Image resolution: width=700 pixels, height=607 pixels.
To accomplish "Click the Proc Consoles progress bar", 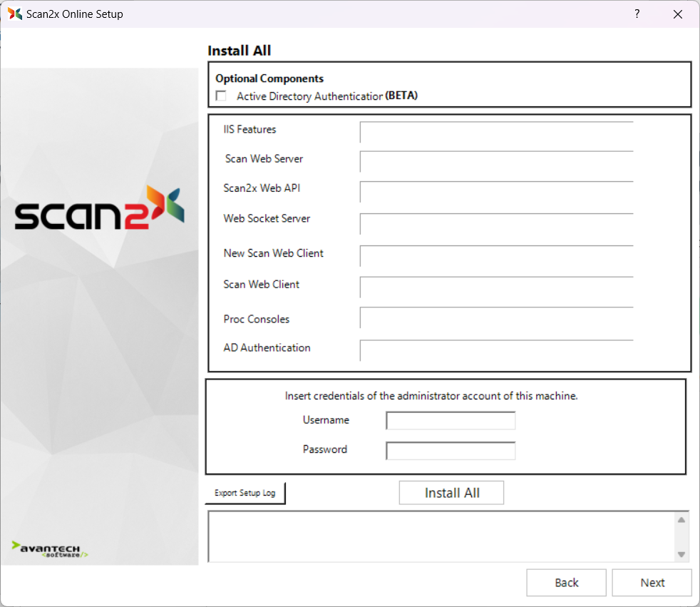I will tap(496, 317).
